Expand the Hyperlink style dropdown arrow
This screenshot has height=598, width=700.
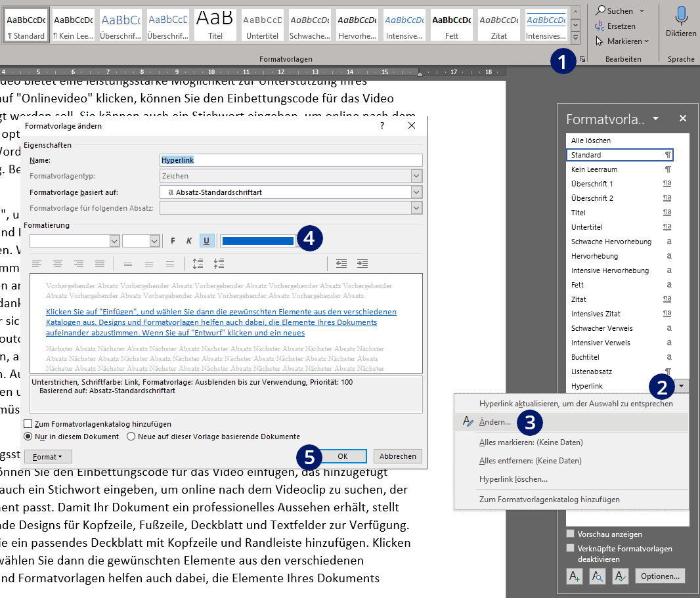coord(681,386)
